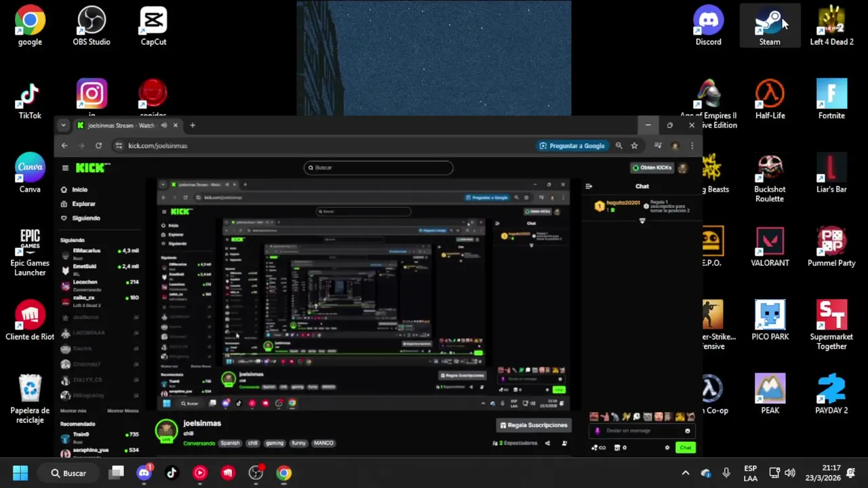868x488 pixels.
Task: Click the green Chat send button
Action: 685,447
